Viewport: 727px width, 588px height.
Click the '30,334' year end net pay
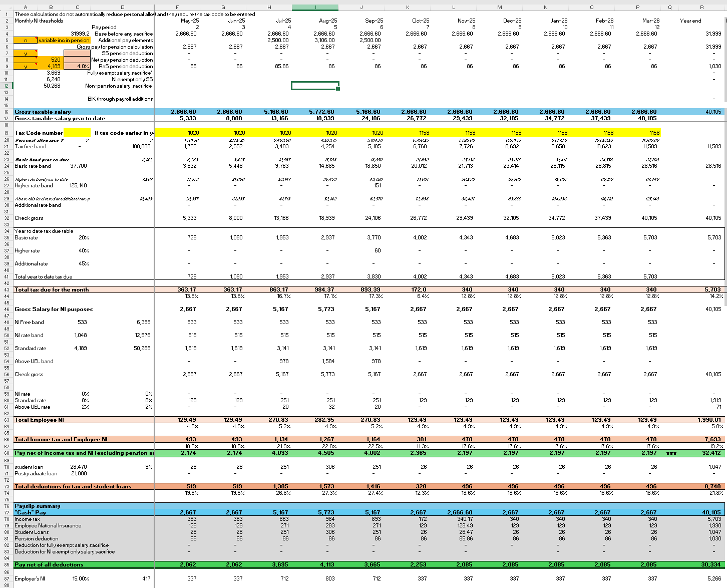[x=712, y=564]
